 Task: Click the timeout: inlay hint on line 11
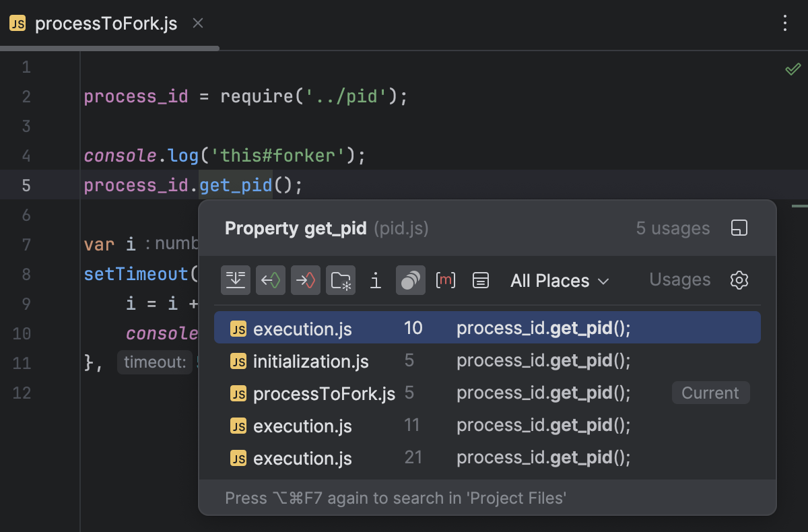[x=154, y=362]
